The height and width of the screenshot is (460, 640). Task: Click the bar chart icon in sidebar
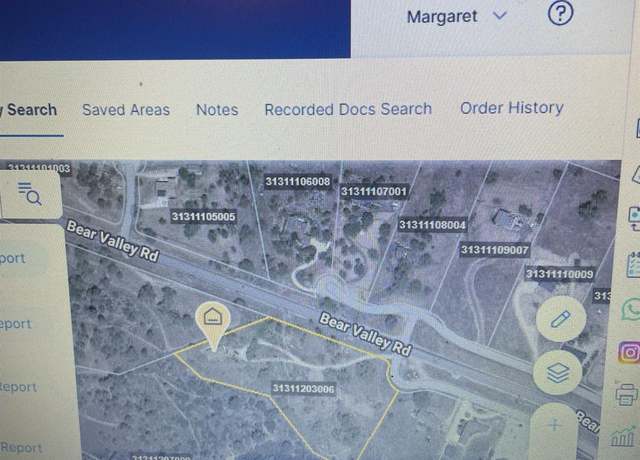point(623,436)
